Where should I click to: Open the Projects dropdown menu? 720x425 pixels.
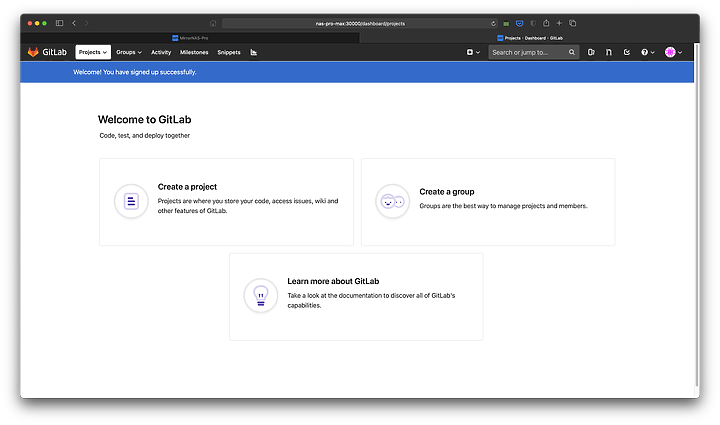(x=93, y=52)
